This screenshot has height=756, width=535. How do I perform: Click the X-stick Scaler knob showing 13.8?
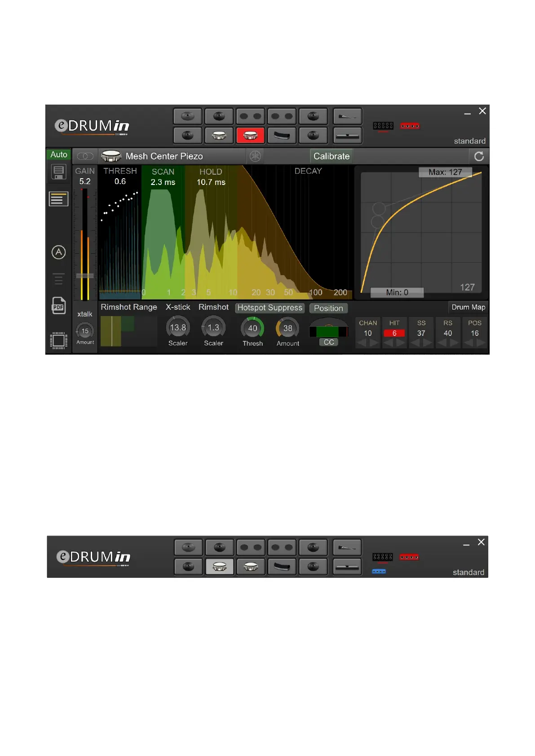tap(178, 328)
